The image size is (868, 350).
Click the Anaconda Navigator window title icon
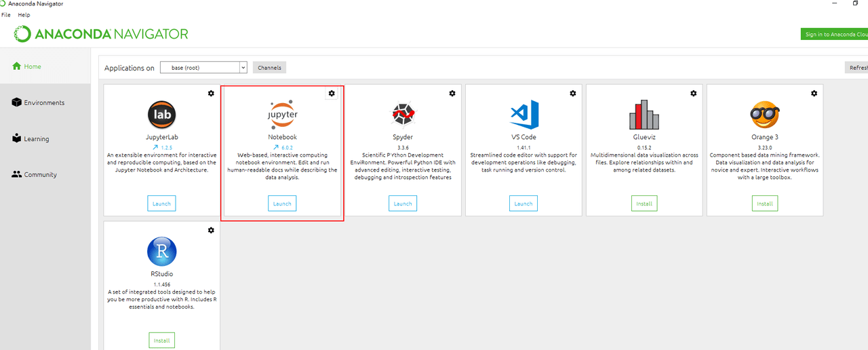[3, 3]
